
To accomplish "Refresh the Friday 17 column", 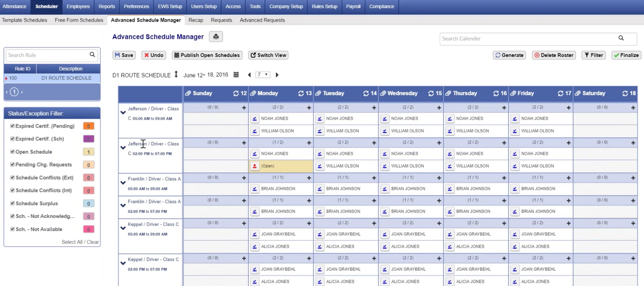I will 560,93.
